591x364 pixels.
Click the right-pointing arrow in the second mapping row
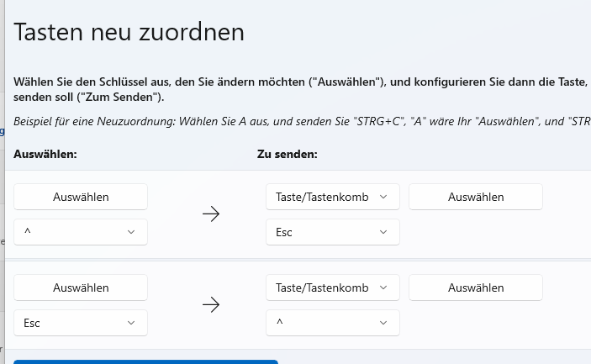tap(211, 304)
